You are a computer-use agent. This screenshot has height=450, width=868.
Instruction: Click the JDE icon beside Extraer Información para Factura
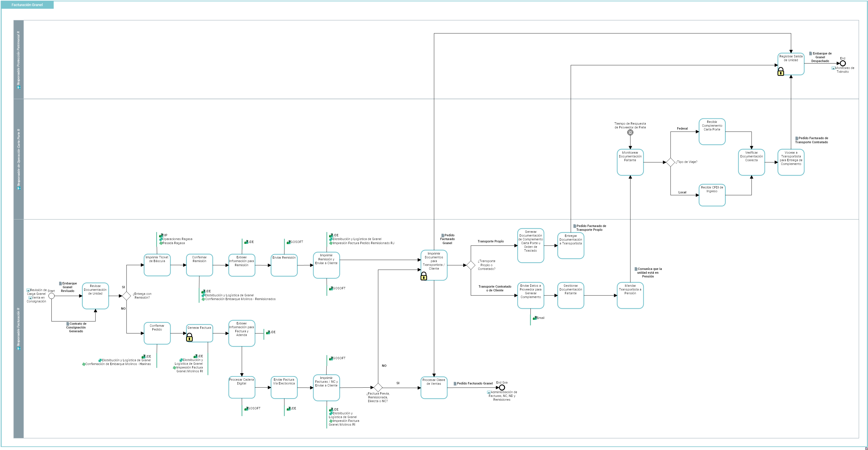pyautogui.click(x=268, y=332)
